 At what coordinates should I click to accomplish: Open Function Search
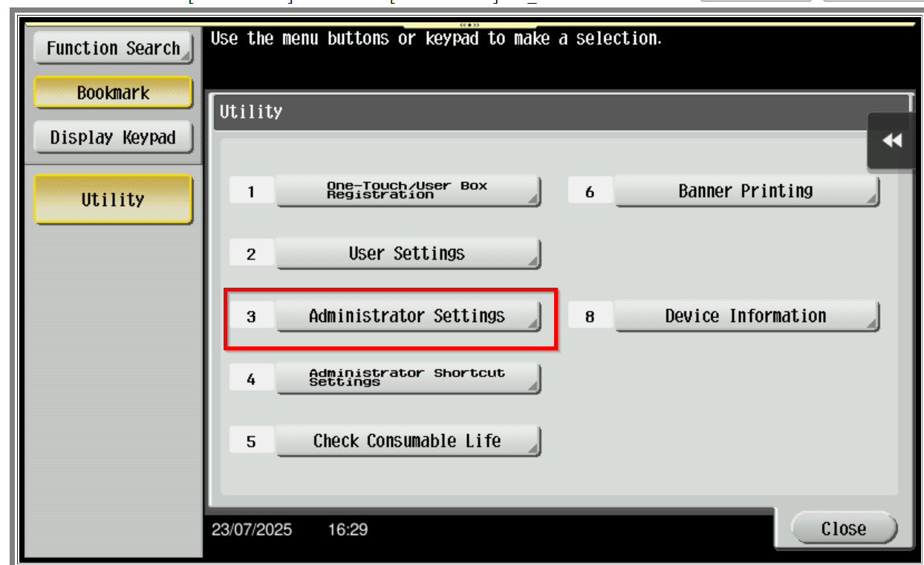(113, 48)
